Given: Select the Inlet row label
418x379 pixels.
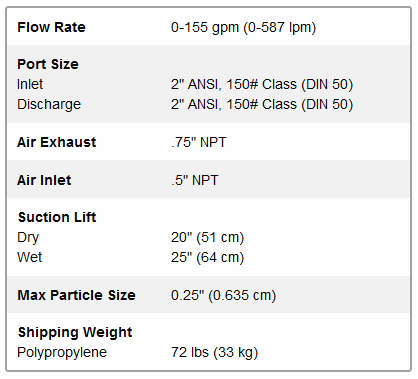Looking at the screenshot, I should pos(30,84).
